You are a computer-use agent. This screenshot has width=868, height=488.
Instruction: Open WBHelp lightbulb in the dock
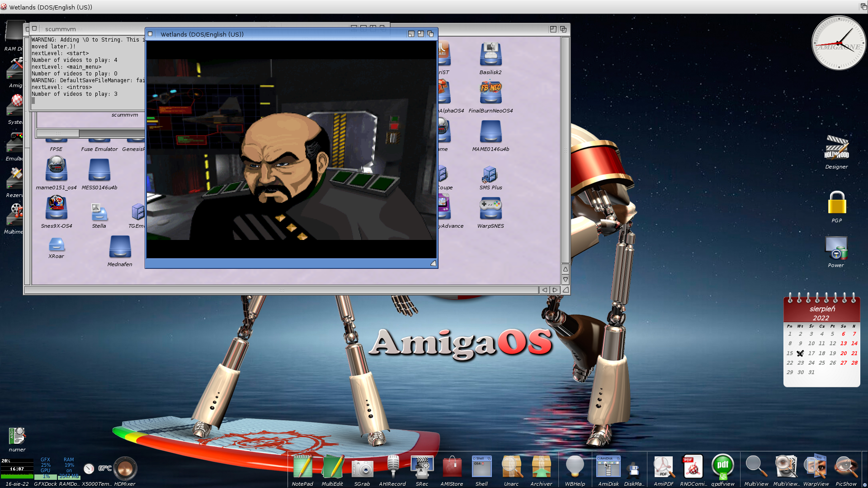(575, 467)
